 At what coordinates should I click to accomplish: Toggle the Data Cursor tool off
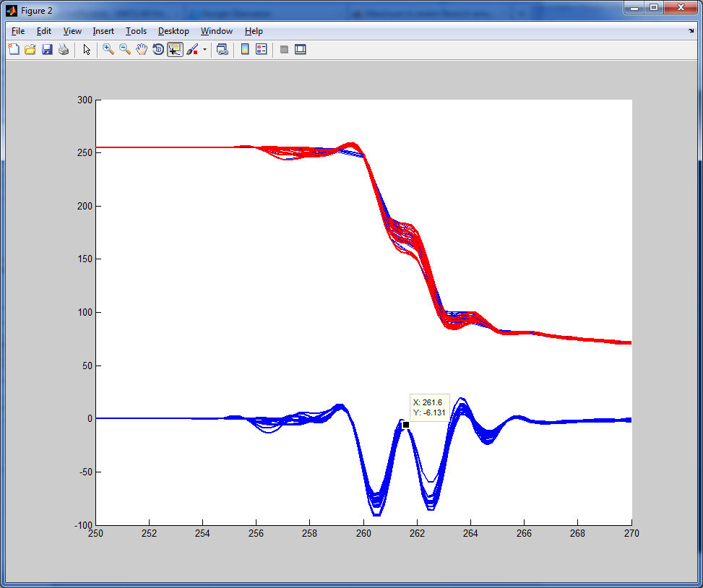coord(175,50)
